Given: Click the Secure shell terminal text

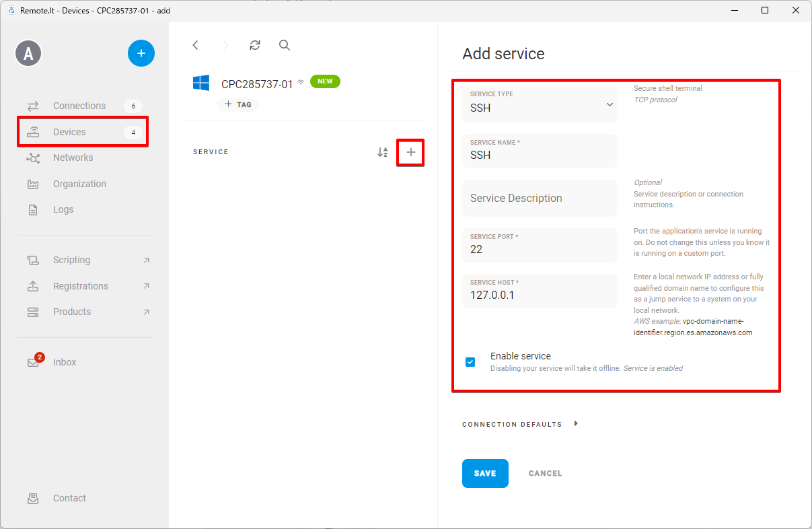Looking at the screenshot, I should (x=668, y=88).
